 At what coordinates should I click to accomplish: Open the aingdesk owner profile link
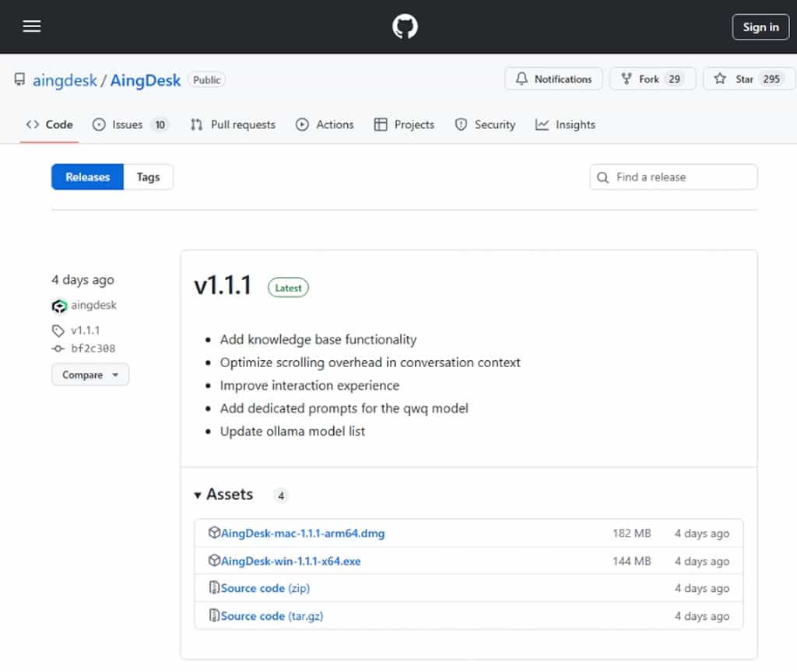click(65, 80)
